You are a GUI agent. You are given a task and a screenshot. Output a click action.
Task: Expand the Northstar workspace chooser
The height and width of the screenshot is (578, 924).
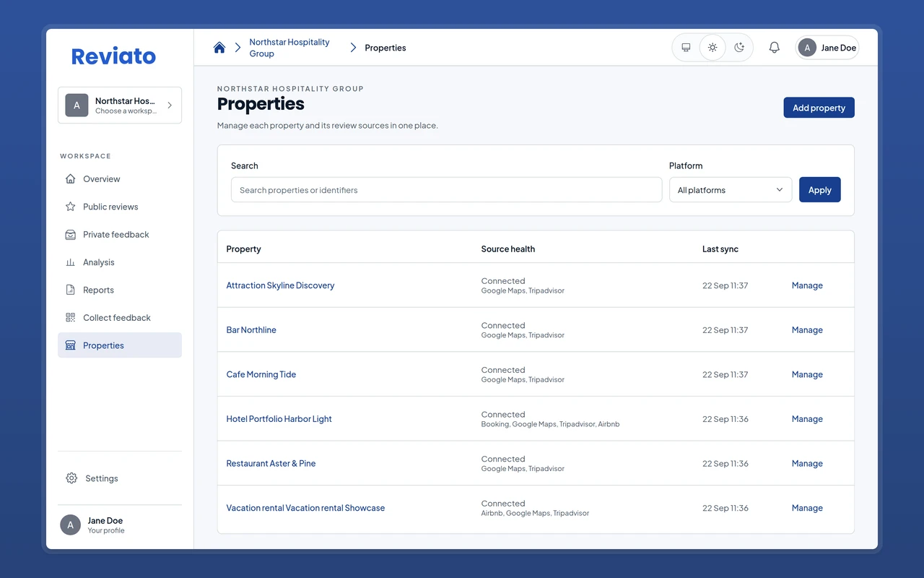pos(120,105)
